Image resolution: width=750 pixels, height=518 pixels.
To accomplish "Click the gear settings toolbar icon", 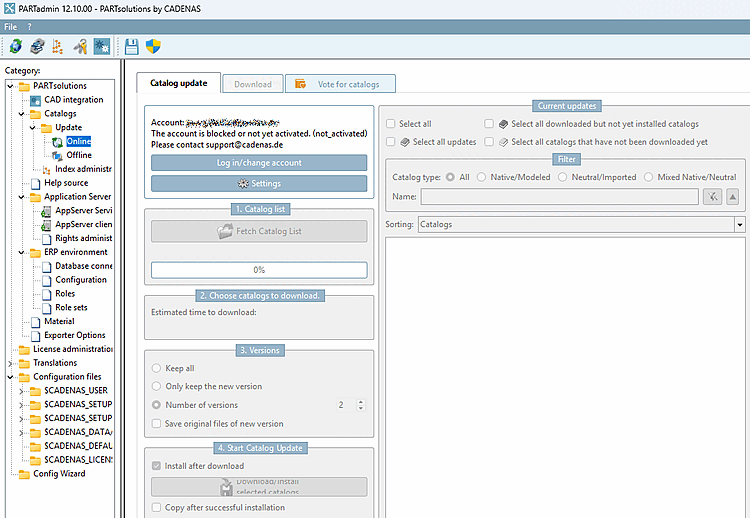I will (x=101, y=46).
